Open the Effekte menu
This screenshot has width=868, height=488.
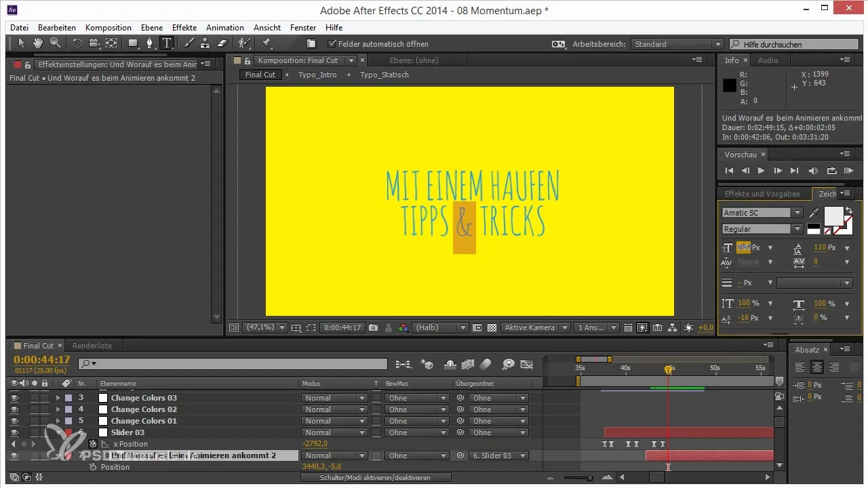[184, 28]
